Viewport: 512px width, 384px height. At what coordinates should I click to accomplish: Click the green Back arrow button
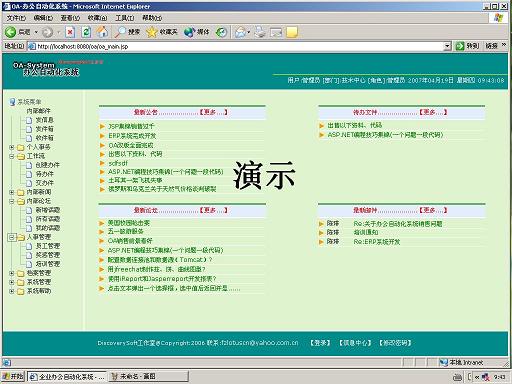pyautogui.click(x=10, y=32)
